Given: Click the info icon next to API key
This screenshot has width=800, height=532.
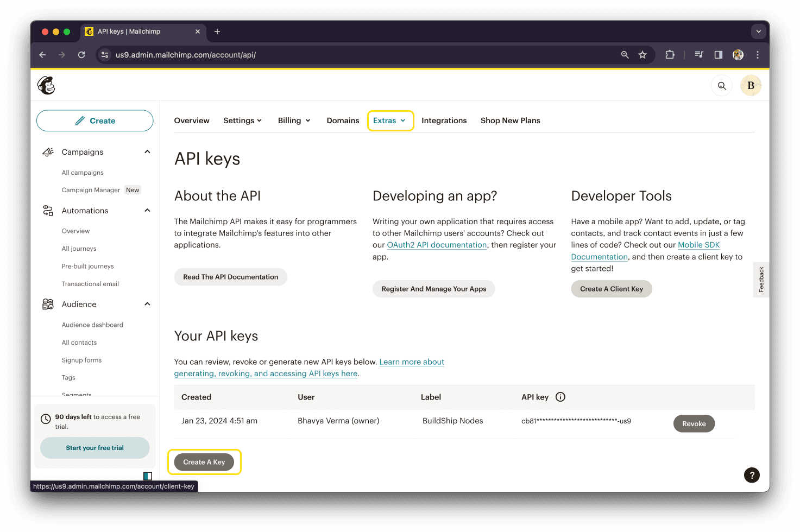Looking at the screenshot, I should click(560, 397).
